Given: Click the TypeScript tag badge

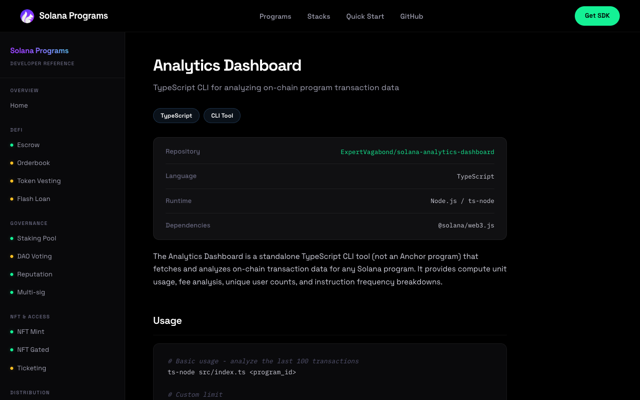Looking at the screenshot, I should pos(176,116).
